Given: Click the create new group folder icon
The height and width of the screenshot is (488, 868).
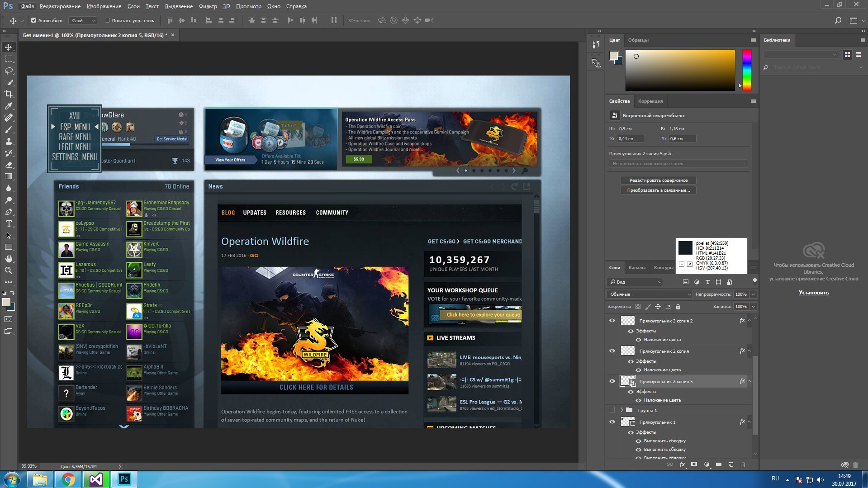Looking at the screenshot, I should point(719,464).
